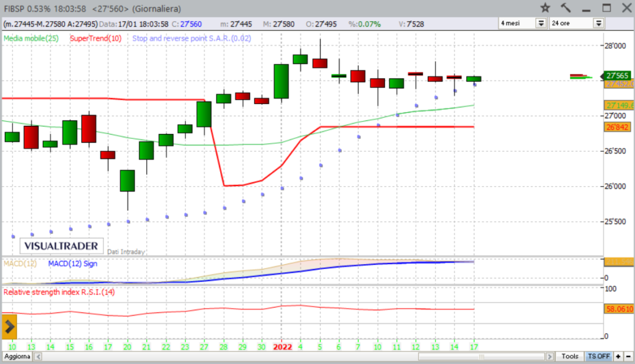Click the Stop and reverse point S.A.R. label
Image resolution: width=635 pixels, height=364 pixels.
coord(184,38)
